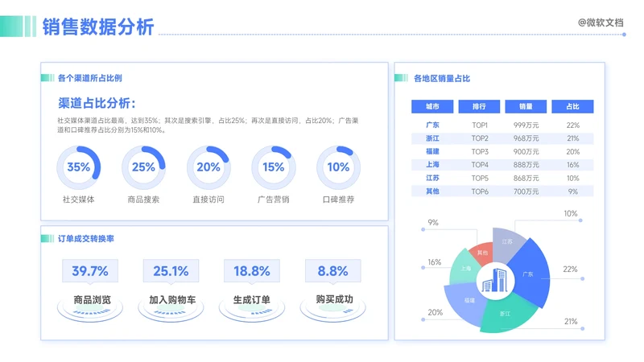Click the 排行 table column header
644x362 pixels.
click(479, 106)
